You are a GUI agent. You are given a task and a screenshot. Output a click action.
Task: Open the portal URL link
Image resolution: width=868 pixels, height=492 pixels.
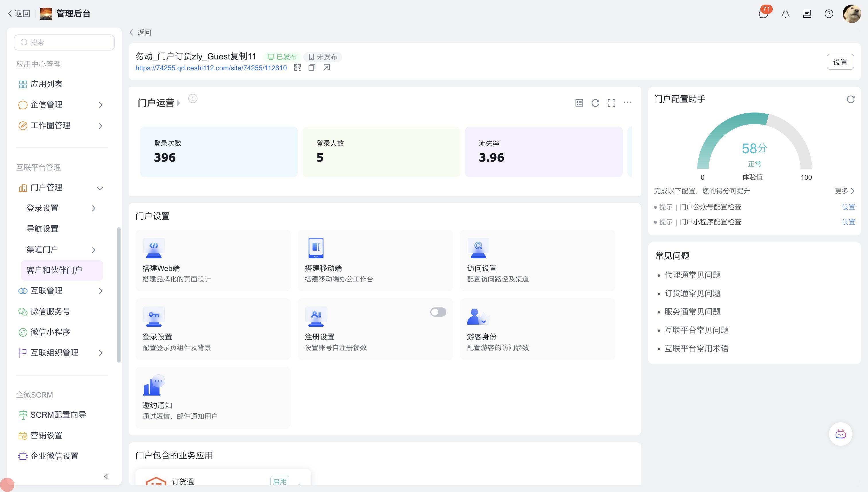coord(211,68)
